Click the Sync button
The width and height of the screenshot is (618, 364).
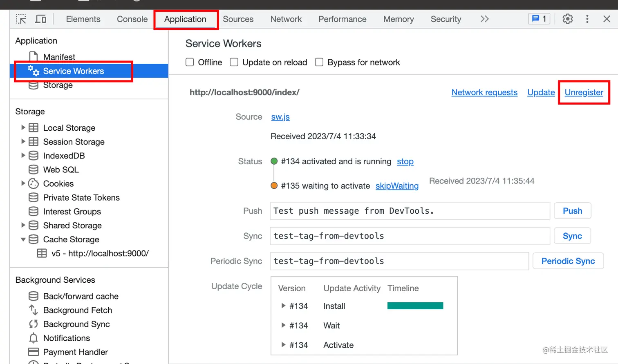pos(572,236)
